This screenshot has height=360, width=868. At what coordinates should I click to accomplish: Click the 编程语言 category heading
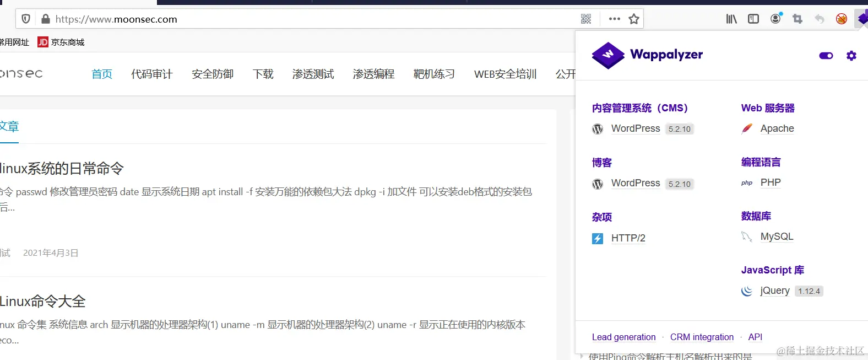761,162
